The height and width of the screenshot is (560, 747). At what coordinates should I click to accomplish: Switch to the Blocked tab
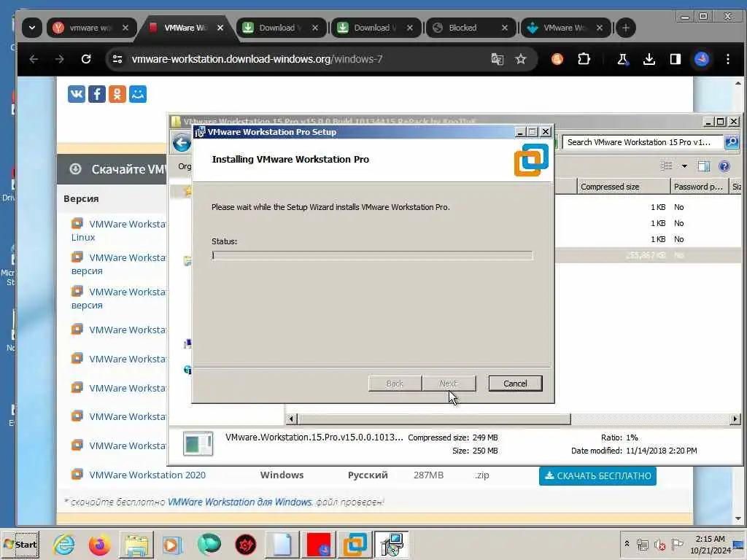471,28
